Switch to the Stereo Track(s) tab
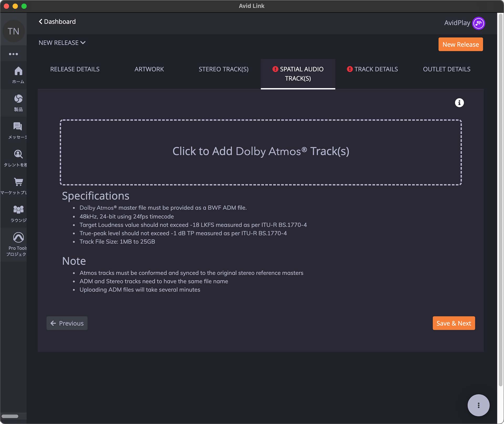The image size is (504, 424). click(x=223, y=69)
